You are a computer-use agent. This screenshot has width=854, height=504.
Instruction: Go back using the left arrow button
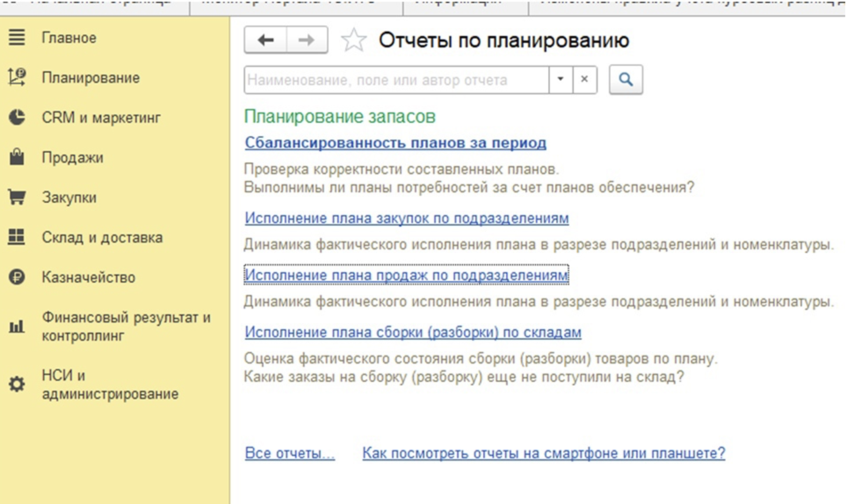[x=265, y=40]
